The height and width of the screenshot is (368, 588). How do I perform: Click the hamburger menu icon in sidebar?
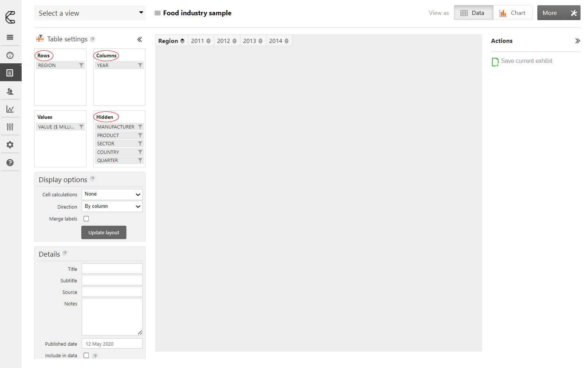pyautogui.click(x=10, y=37)
